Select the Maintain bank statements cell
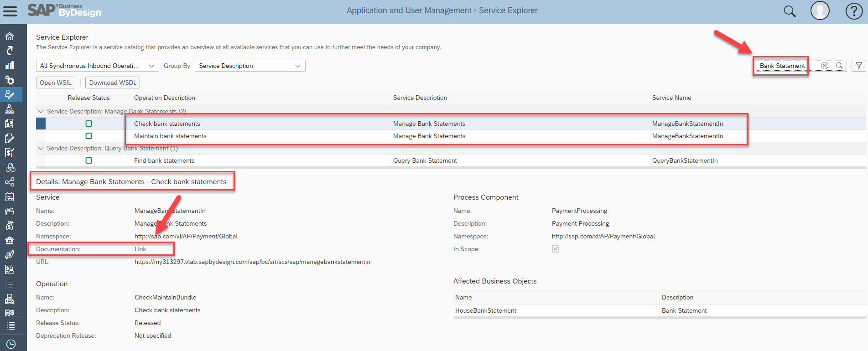The width and height of the screenshot is (868, 351). (x=261, y=136)
